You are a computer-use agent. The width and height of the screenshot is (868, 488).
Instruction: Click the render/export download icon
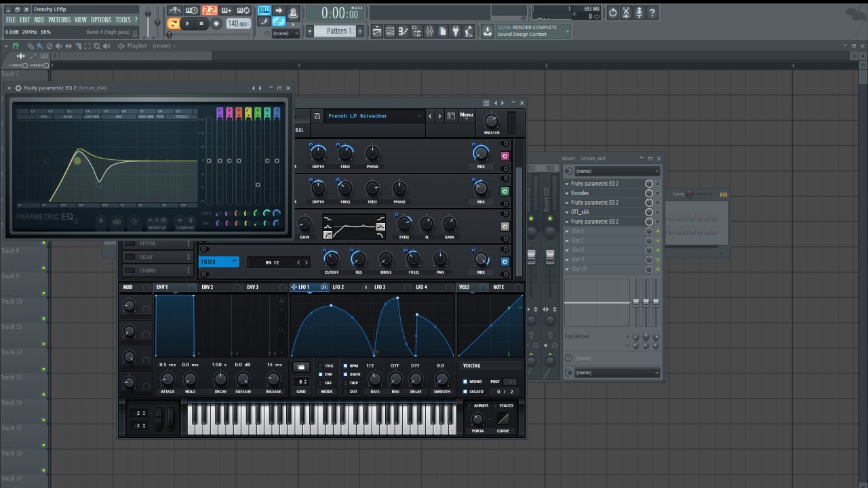click(x=488, y=31)
